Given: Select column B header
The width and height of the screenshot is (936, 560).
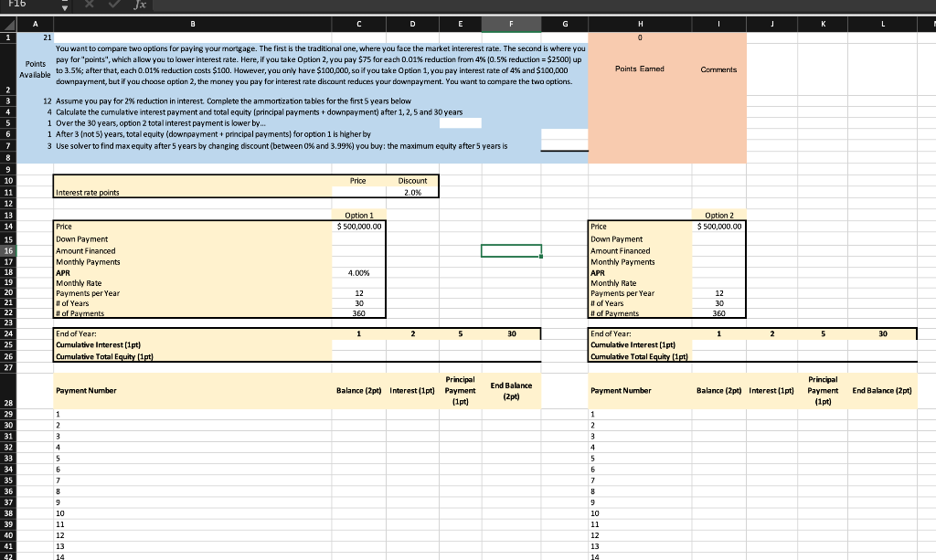Looking at the screenshot, I should pos(192,25).
